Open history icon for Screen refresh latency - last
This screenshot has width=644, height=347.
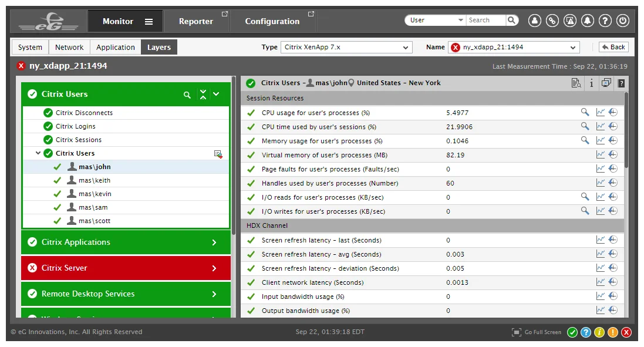click(x=613, y=240)
